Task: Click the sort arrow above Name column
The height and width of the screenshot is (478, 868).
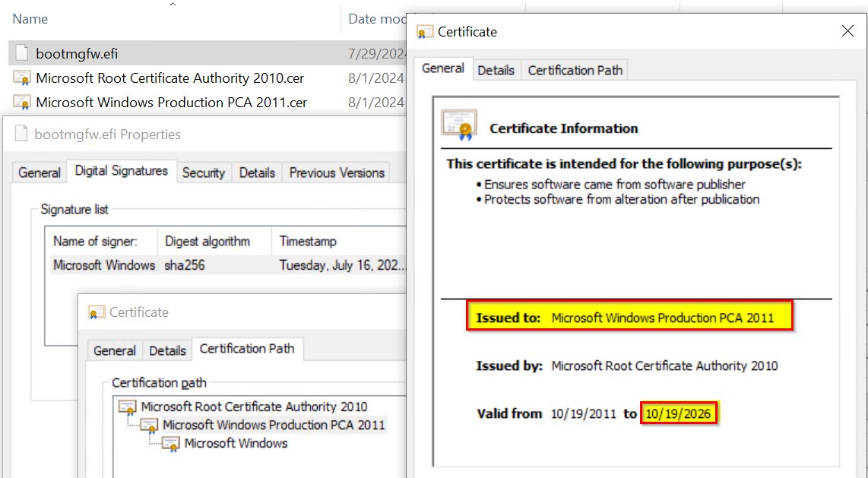Action: pos(173,5)
